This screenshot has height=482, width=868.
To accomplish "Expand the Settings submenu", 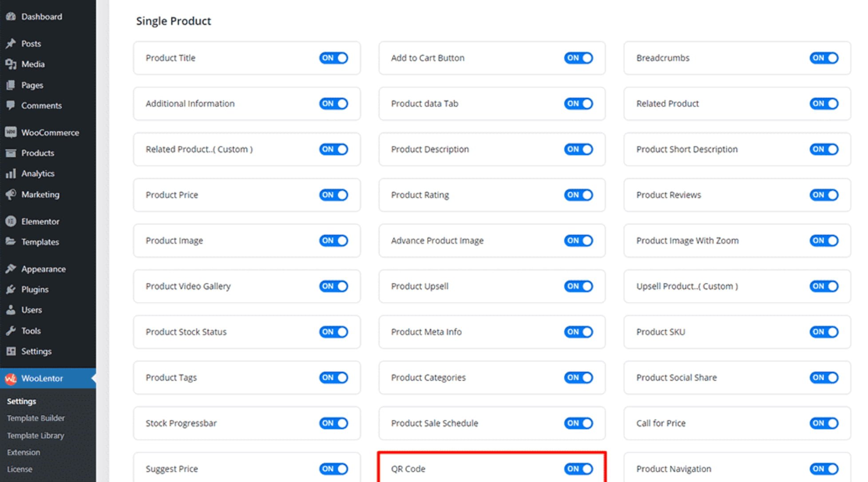I will [36, 351].
